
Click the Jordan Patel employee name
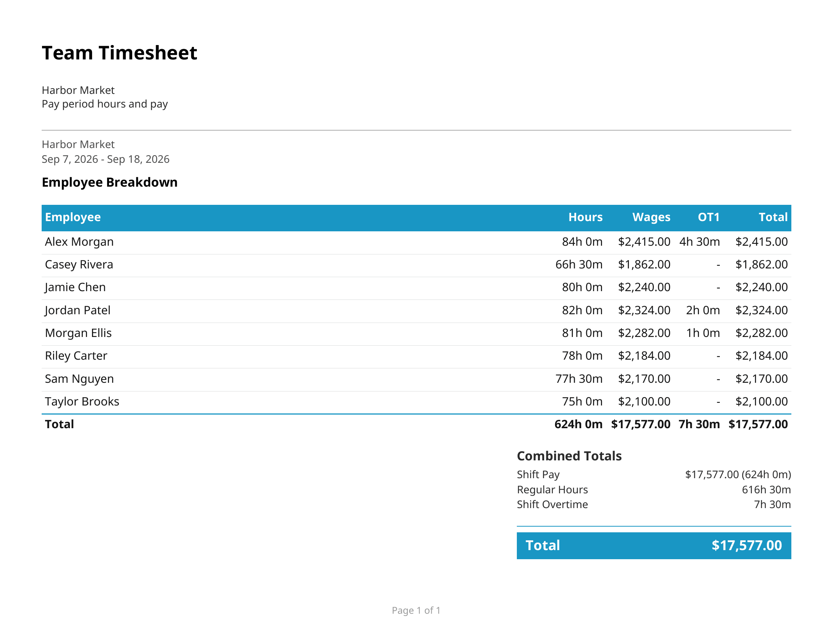click(x=77, y=310)
